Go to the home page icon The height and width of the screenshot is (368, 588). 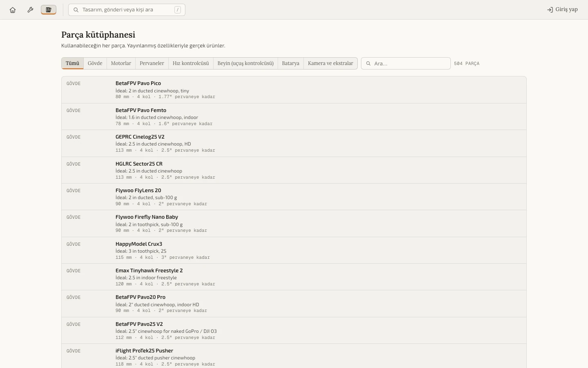click(x=13, y=10)
